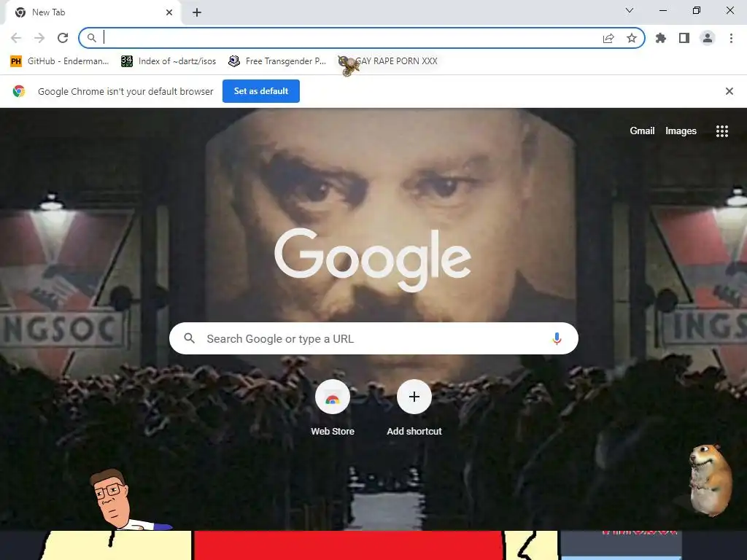
Task: Open Chrome's three-dot menu
Action: 731,38
